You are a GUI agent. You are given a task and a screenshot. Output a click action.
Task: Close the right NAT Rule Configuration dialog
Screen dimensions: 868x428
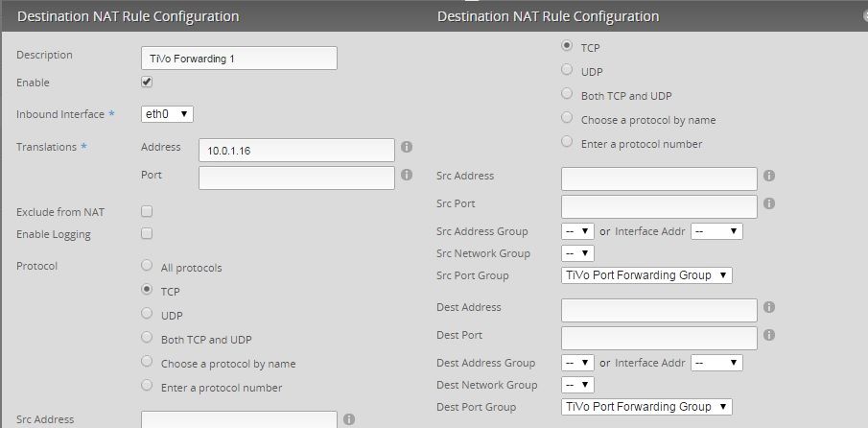(x=863, y=16)
